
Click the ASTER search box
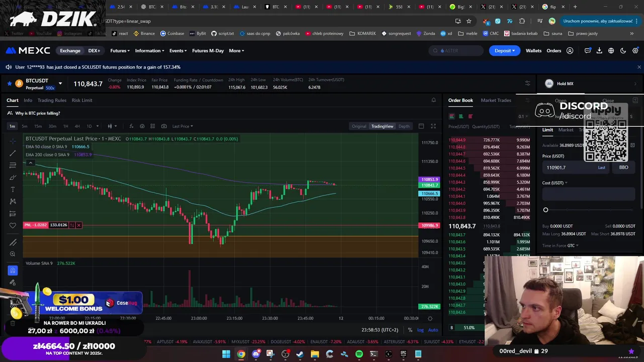pos(456,51)
